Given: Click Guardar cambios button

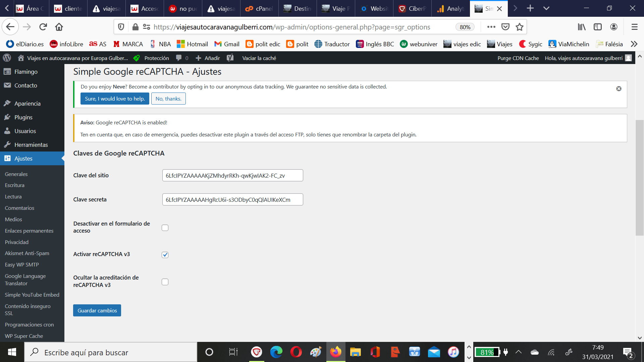Looking at the screenshot, I should 97,310.
